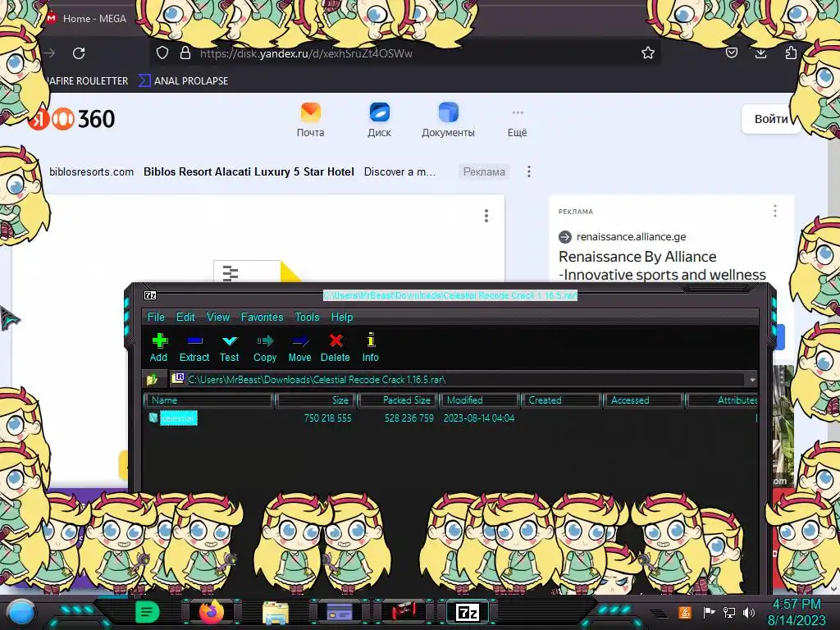The image size is (840, 630).
Task: Open ANAL PROLAPSE bookmark
Action: (x=183, y=81)
